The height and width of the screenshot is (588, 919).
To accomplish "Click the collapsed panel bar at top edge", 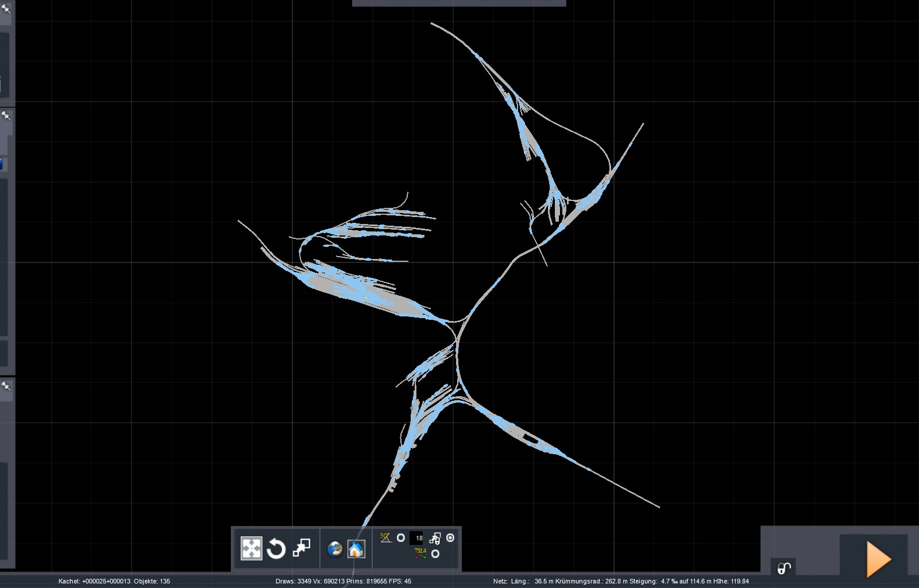I will point(458,3).
